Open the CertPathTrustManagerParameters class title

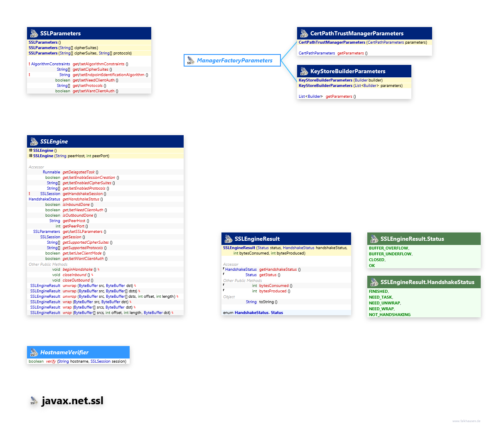click(x=357, y=33)
